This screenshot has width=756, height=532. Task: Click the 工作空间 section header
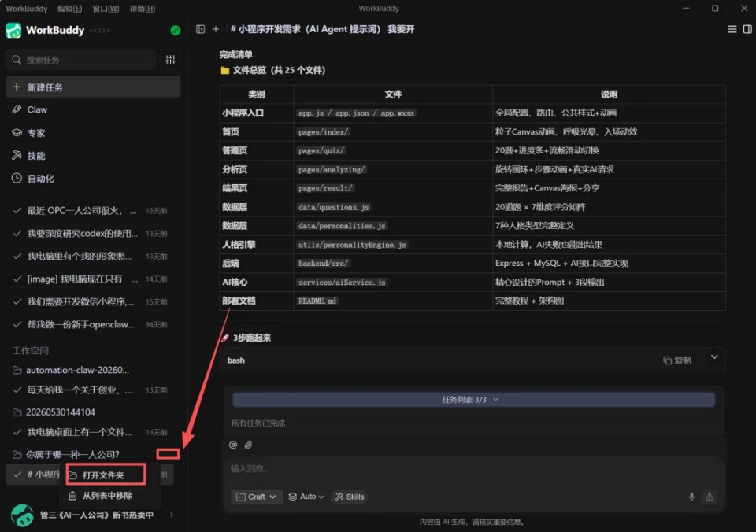pyautogui.click(x=31, y=351)
